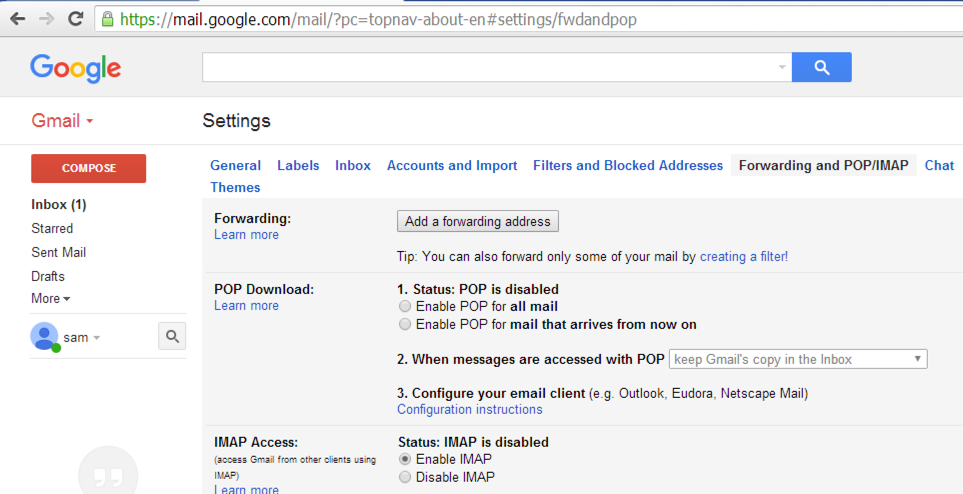Click the sam profile avatar icon
The width and height of the screenshot is (963, 494).
[x=44, y=337]
